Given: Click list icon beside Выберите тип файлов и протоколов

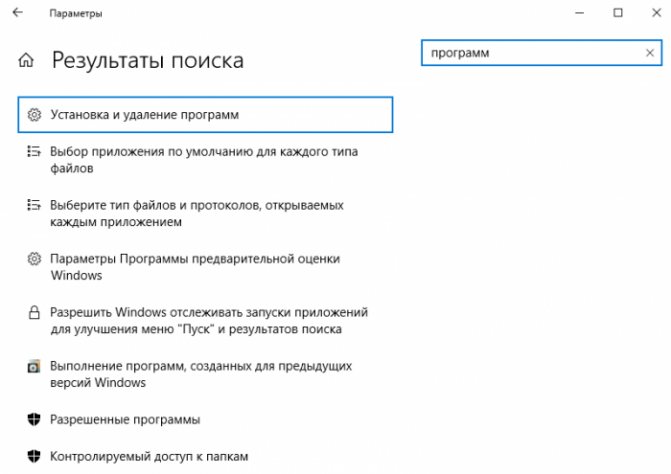Looking at the screenshot, I should point(34,205).
